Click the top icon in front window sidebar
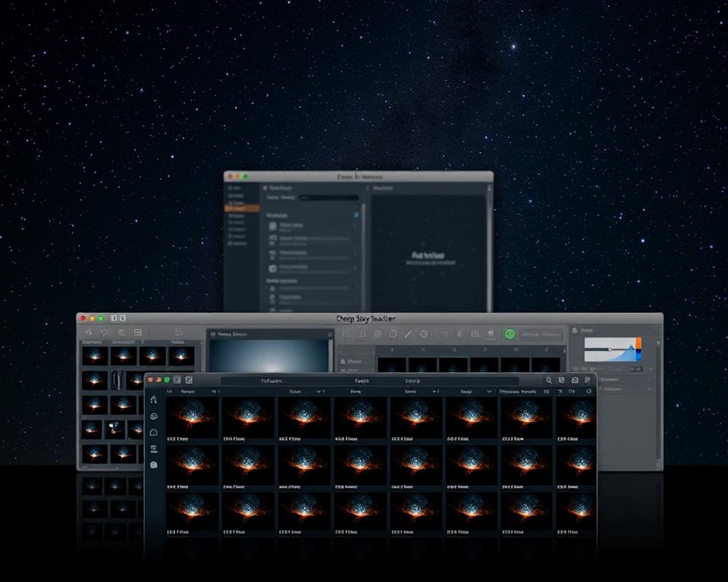 coord(154,399)
